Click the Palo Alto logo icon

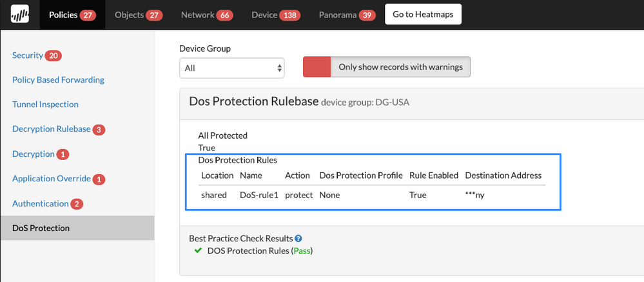point(19,14)
